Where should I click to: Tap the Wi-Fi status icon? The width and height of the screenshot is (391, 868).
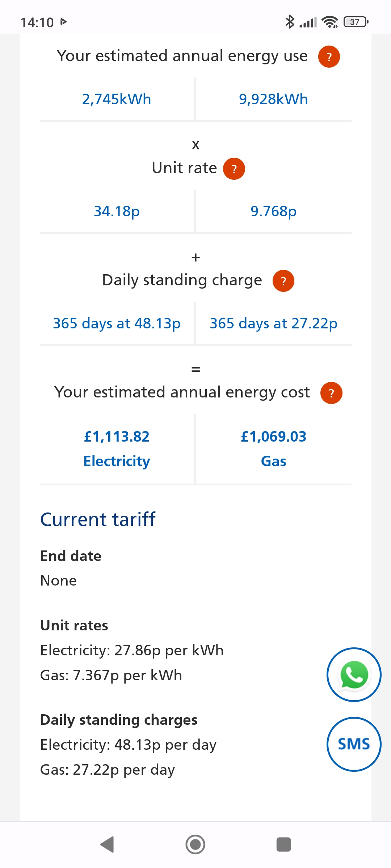[329, 22]
